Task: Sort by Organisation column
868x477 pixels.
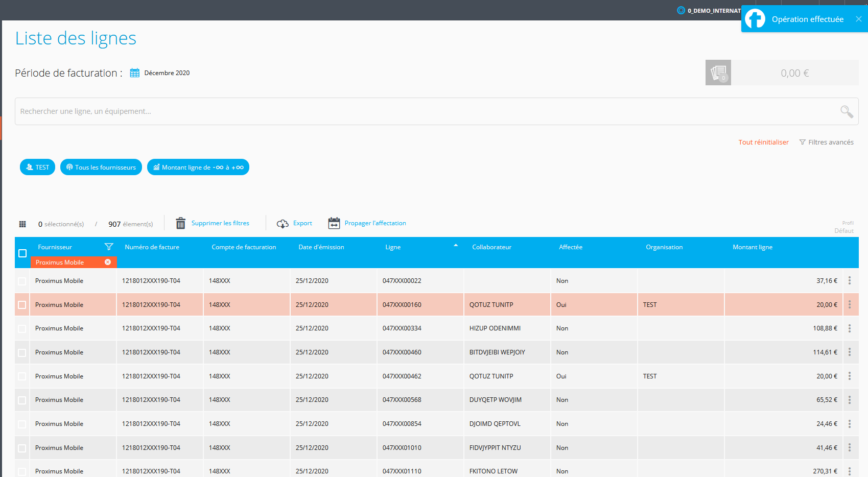Action: (x=664, y=247)
